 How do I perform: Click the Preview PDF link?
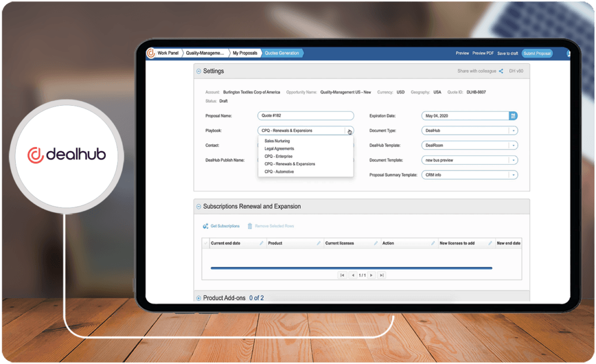483,53
